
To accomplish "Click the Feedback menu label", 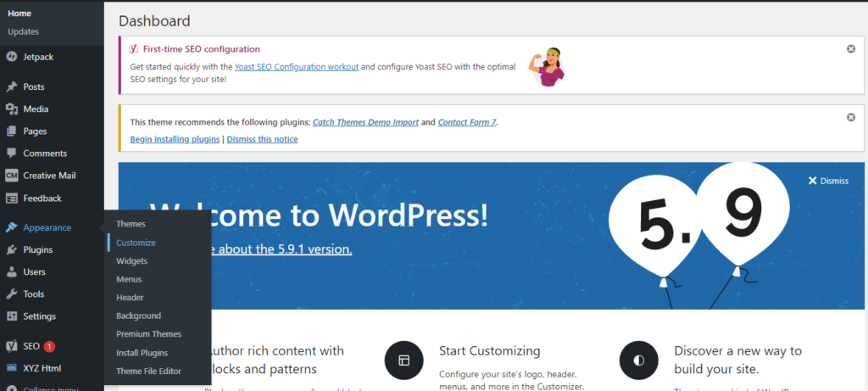I will 42,198.
